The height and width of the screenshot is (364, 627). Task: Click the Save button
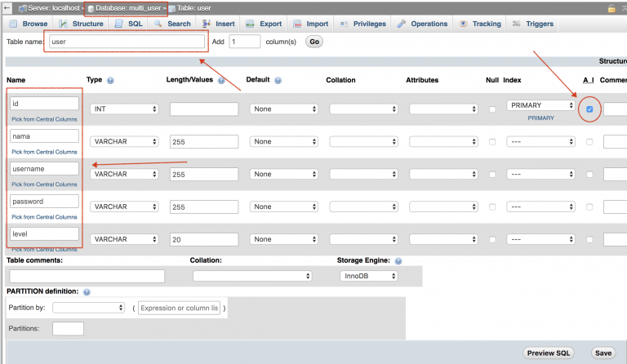pos(603,353)
